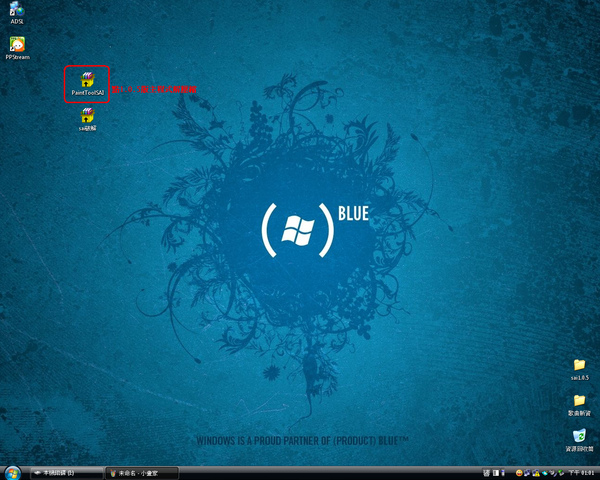
Task: Open the Windows Start menu orb
Action: 13,473
